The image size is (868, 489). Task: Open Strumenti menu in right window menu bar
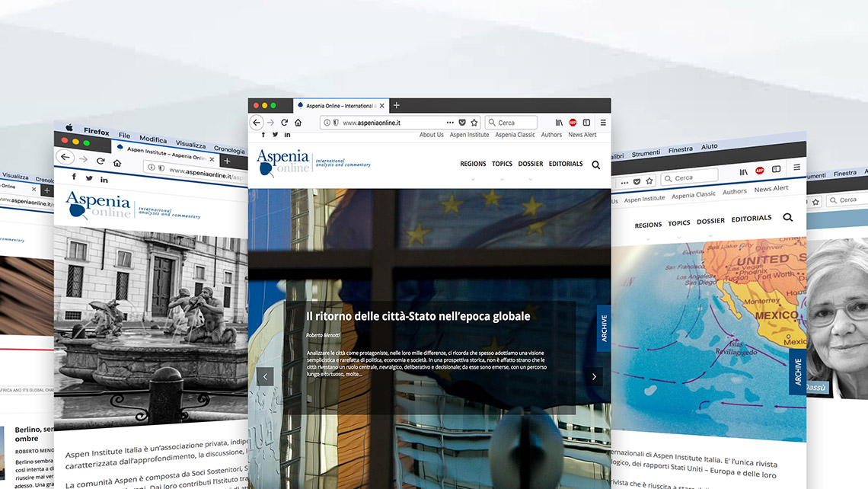(646, 153)
